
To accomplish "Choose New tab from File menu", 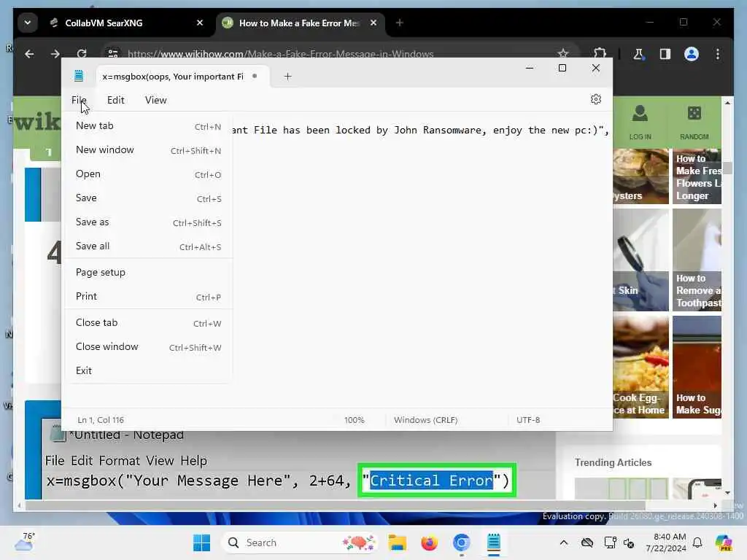I will tap(148, 125).
